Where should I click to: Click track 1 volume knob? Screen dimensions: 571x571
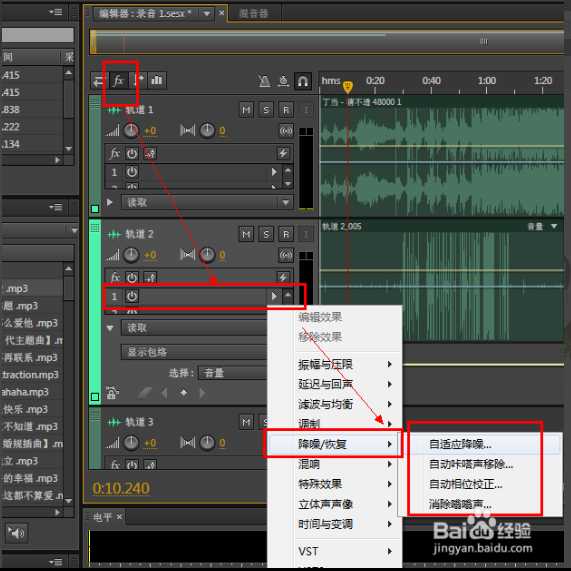[x=131, y=131]
